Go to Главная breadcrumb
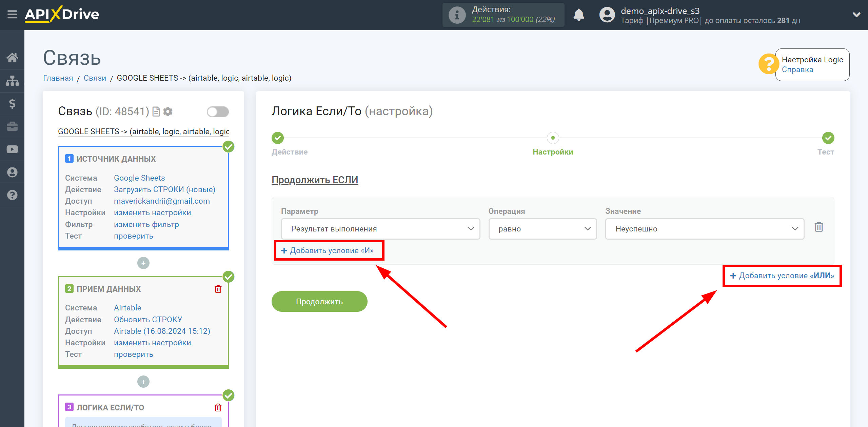The height and width of the screenshot is (427, 868). (58, 78)
